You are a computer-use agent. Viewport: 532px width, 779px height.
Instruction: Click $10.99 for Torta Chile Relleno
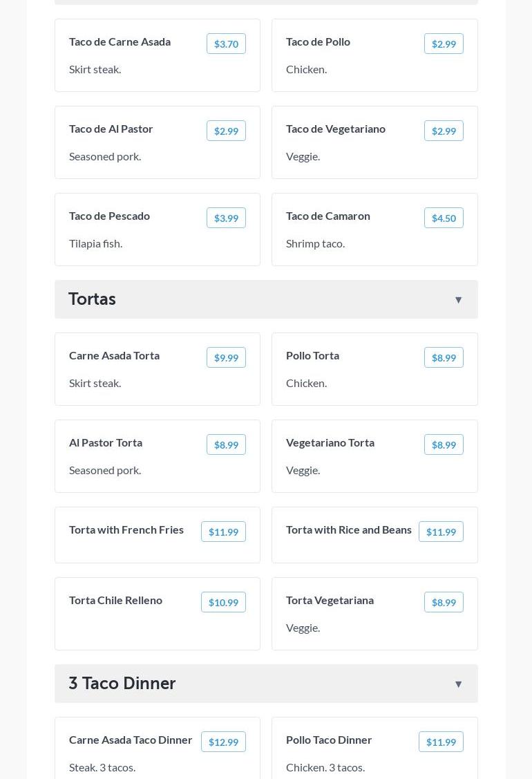tap(223, 603)
